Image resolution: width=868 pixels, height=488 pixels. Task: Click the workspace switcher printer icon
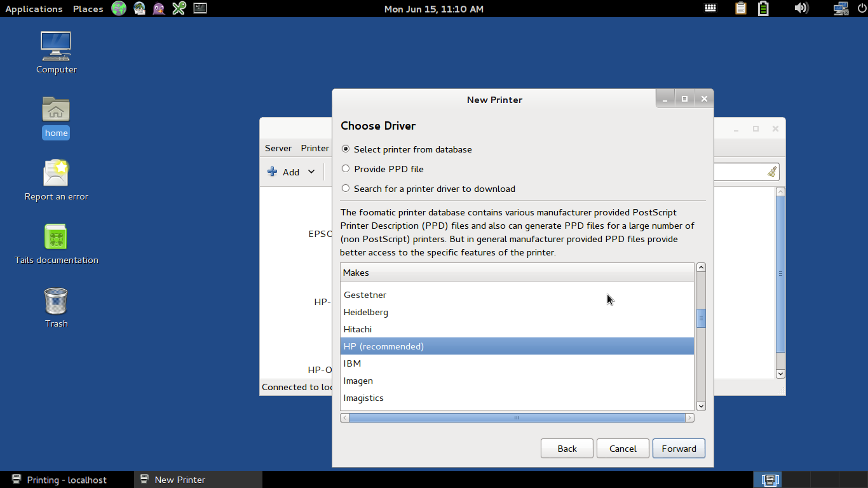pyautogui.click(x=770, y=480)
